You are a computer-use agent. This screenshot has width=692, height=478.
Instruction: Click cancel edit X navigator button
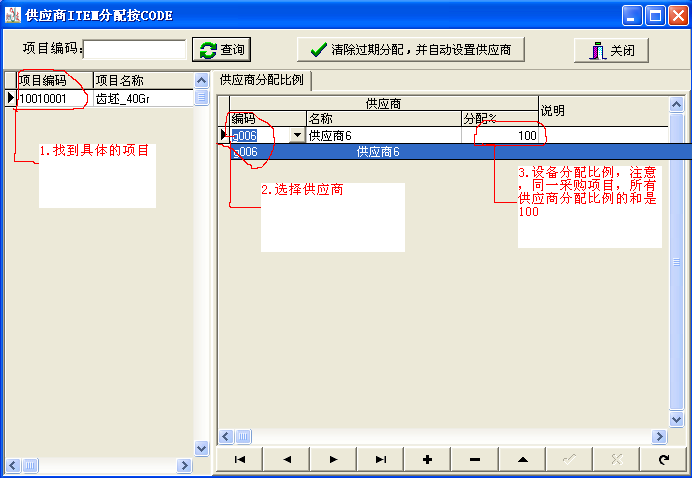click(617, 459)
